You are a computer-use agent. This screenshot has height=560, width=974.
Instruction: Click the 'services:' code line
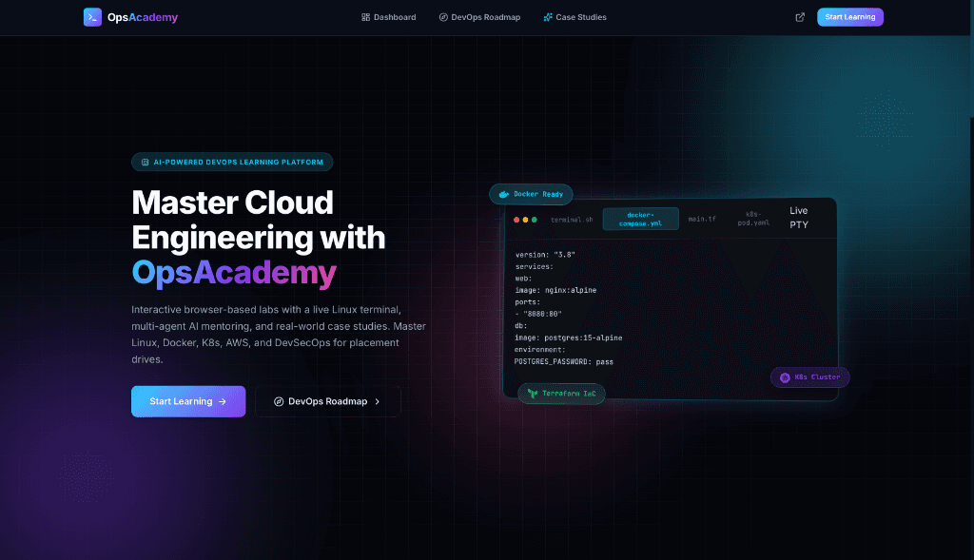(534, 266)
